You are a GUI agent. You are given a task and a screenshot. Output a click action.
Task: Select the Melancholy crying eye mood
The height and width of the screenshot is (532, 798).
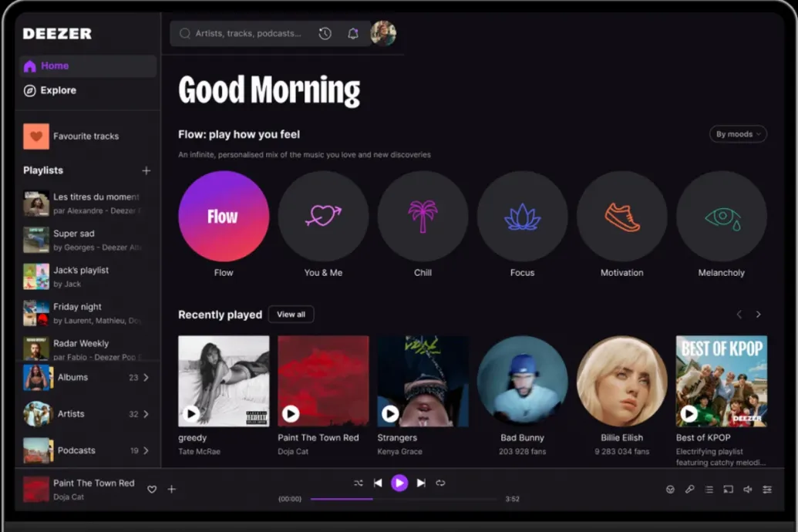721,217
